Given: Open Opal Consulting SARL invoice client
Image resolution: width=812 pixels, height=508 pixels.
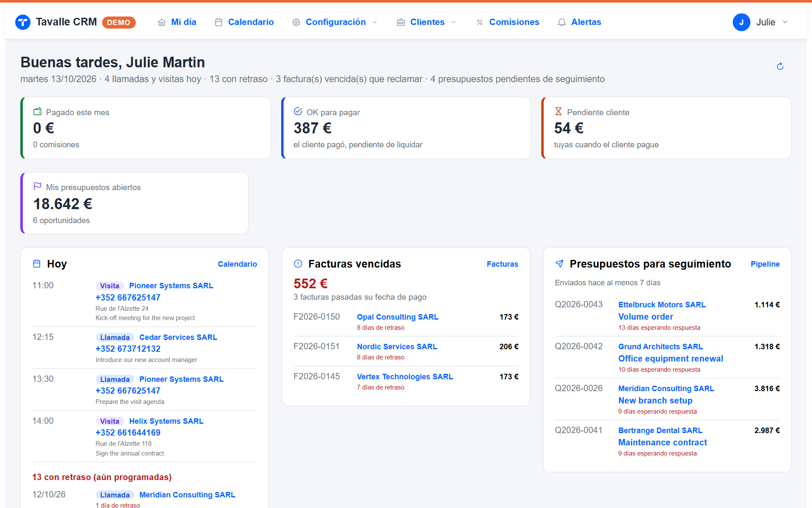Looking at the screenshot, I should click(398, 317).
